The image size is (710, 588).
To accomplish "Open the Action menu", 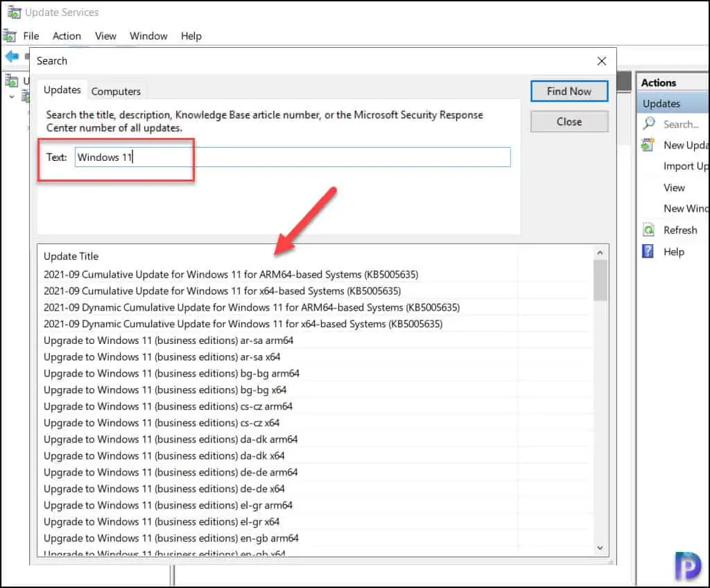I will click(67, 36).
